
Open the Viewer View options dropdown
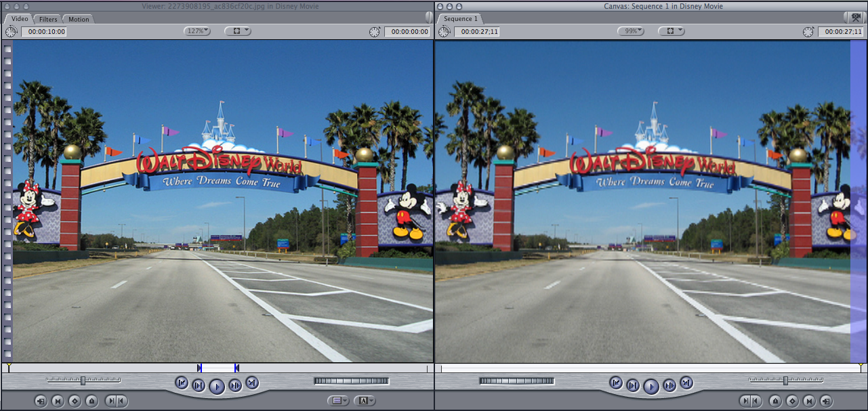click(238, 31)
